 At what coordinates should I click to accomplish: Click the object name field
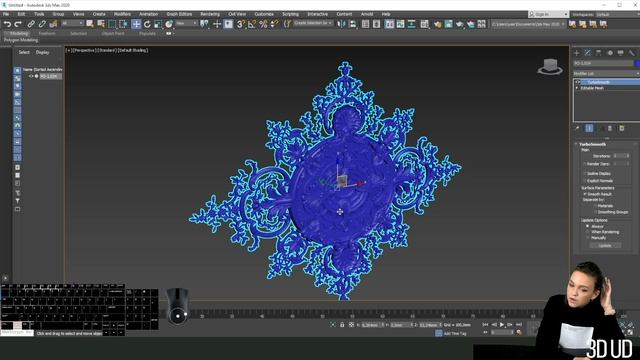coord(603,63)
